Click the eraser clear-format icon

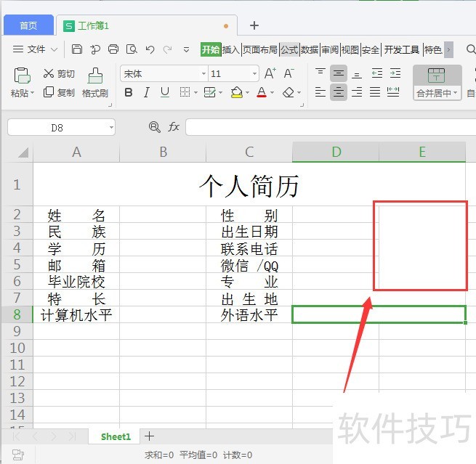289,92
